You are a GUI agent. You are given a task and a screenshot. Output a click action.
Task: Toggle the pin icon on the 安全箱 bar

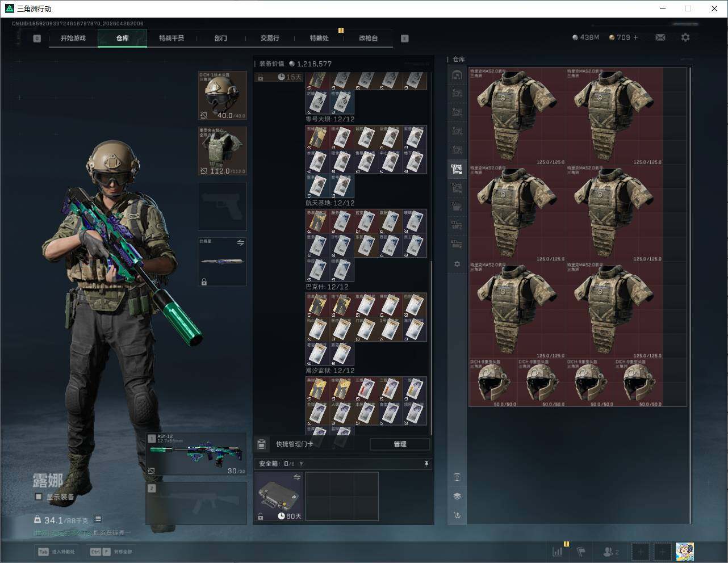(426, 464)
